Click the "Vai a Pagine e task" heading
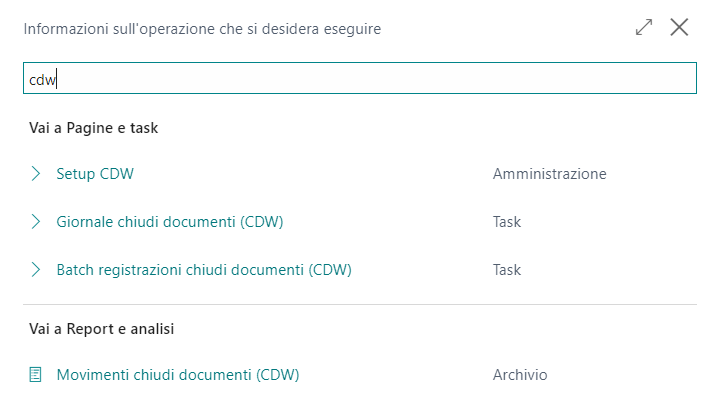 tap(93, 128)
